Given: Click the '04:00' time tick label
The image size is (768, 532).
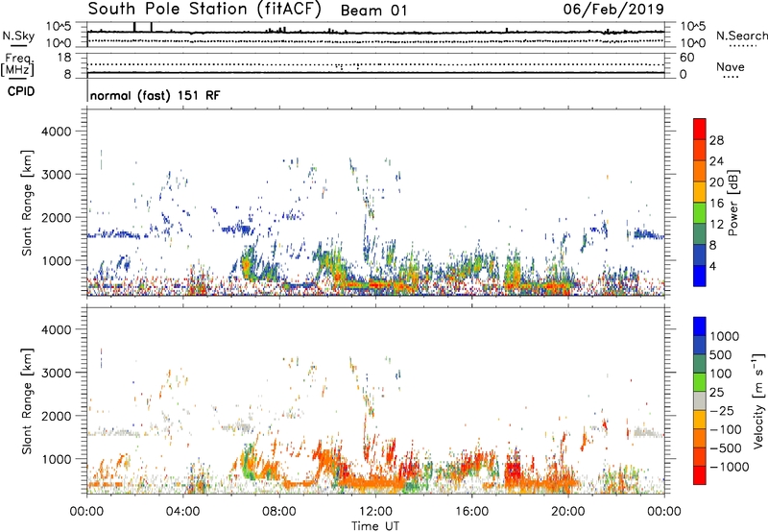Looking at the screenshot, I should click(182, 512).
